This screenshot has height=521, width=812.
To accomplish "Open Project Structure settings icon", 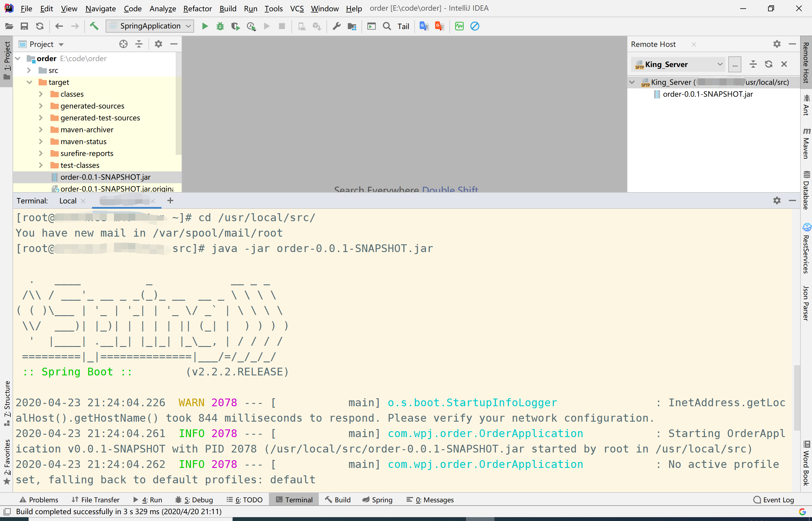I will coord(352,26).
